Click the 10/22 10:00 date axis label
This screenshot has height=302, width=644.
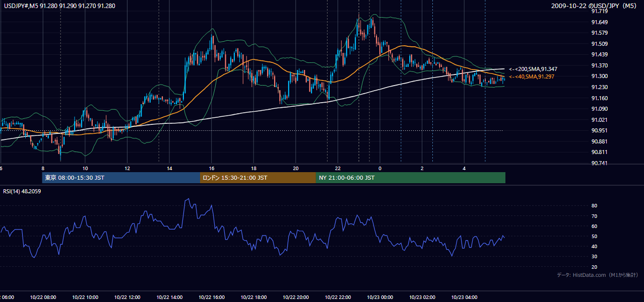coord(85,297)
